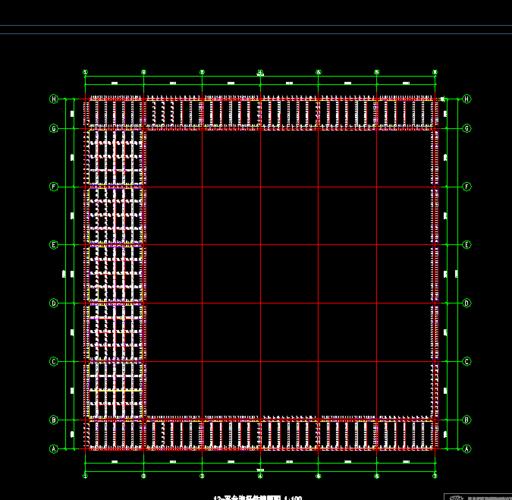Pick the left-side grid bubble F
The image size is (512, 500).
pos(54,187)
